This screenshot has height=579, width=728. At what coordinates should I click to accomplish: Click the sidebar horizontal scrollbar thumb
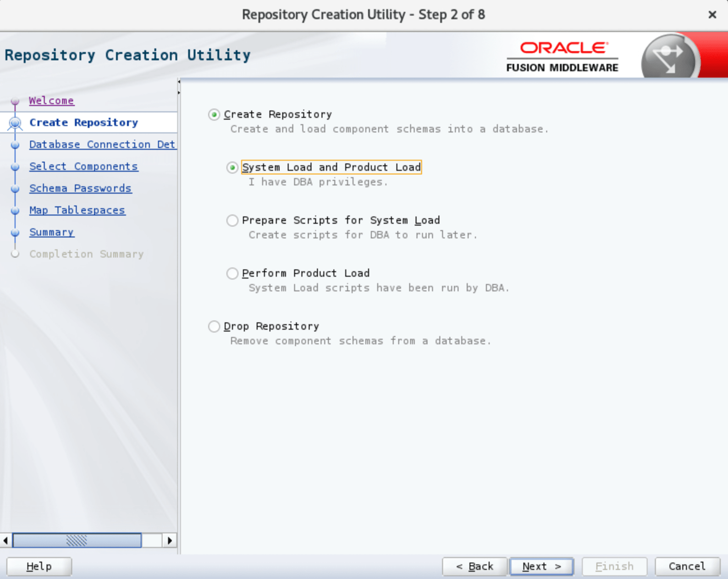(77, 540)
